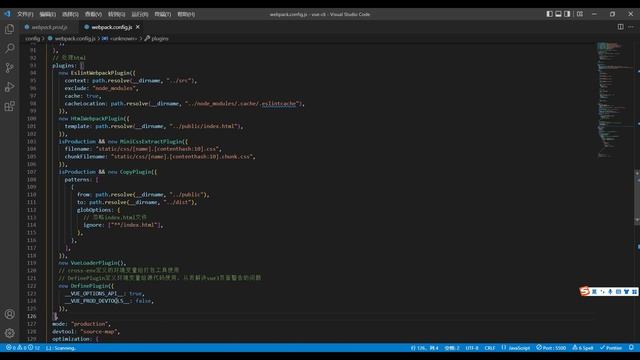Click the "production" mode string
Image resolution: width=640 pixels, height=360 pixels.
point(89,324)
